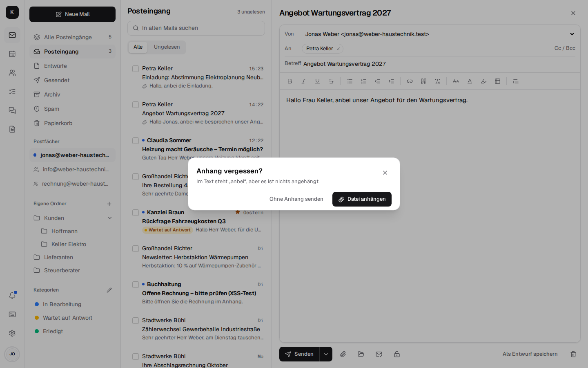The image size is (588, 368).
Task: Select checkbox for Großhandel Richter Bestellung mail
Action: 136,177
